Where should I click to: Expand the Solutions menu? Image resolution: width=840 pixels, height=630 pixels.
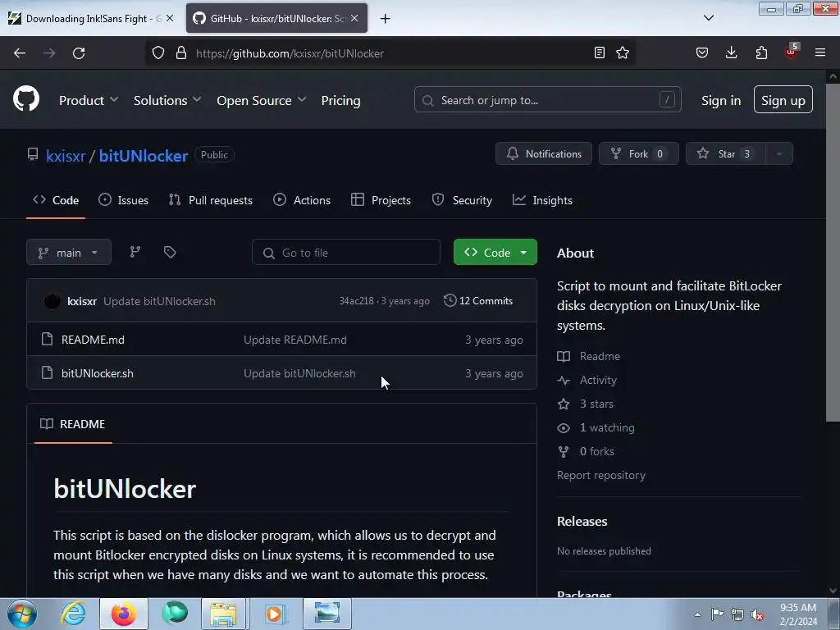coord(167,100)
